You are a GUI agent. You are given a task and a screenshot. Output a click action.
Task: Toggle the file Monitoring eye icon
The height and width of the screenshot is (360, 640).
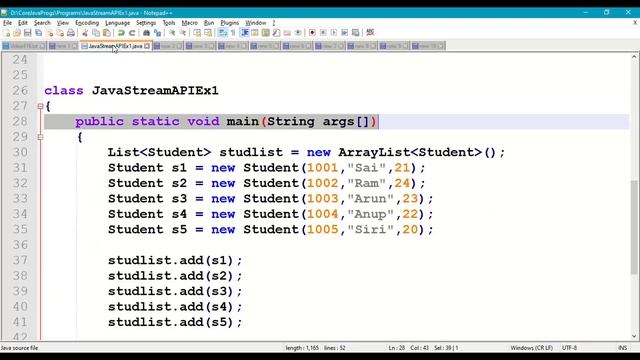pos(298,33)
